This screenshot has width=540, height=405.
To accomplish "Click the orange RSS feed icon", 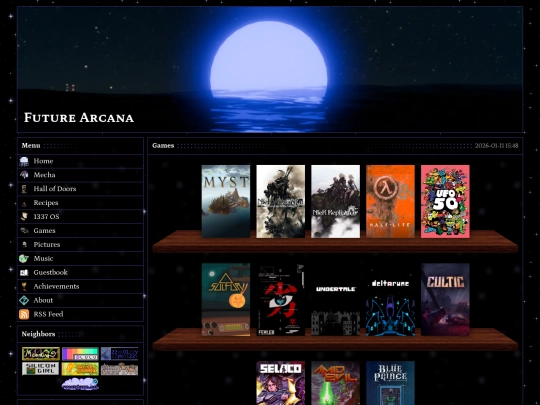I will pos(24,314).
